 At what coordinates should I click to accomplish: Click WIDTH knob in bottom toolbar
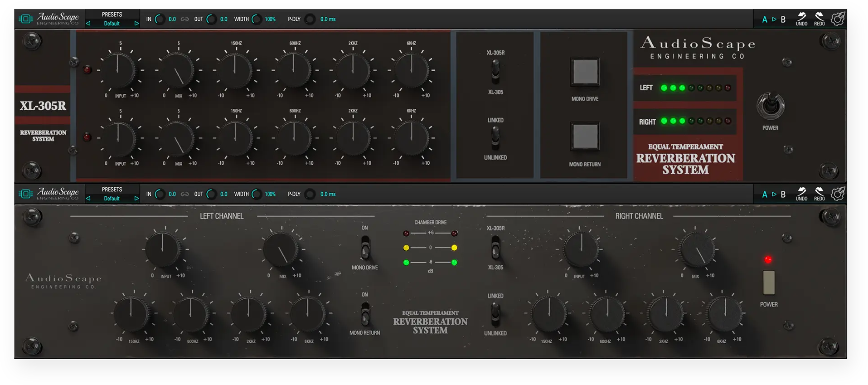coord(257,194)
